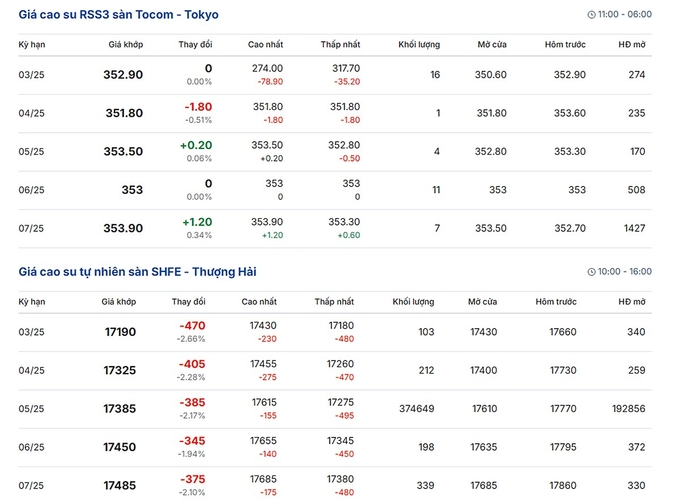Select HĐ mở header in SHFE table
This screenshot has height=501, width=680.
tap(632, 301)
